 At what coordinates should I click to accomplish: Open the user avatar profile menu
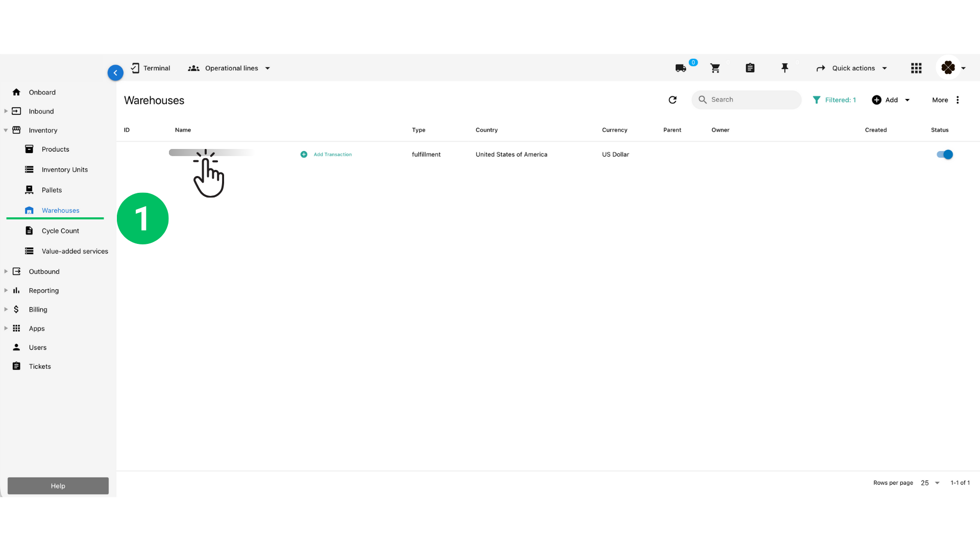[948, 68]
